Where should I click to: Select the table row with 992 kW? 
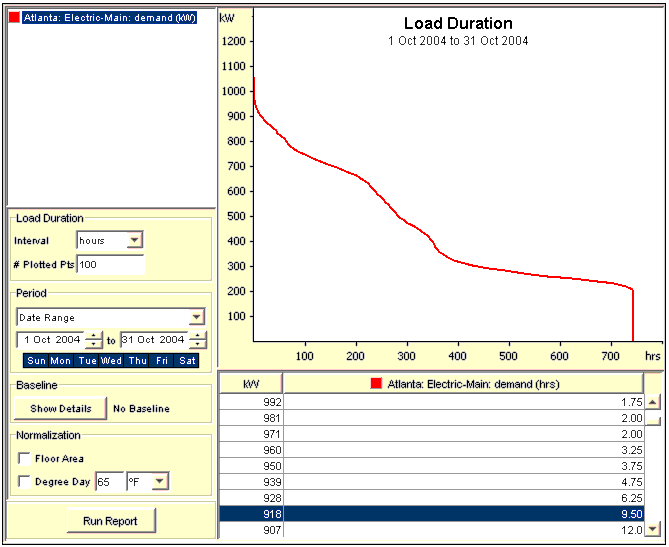pyautogui.click(x=430, y=402)
